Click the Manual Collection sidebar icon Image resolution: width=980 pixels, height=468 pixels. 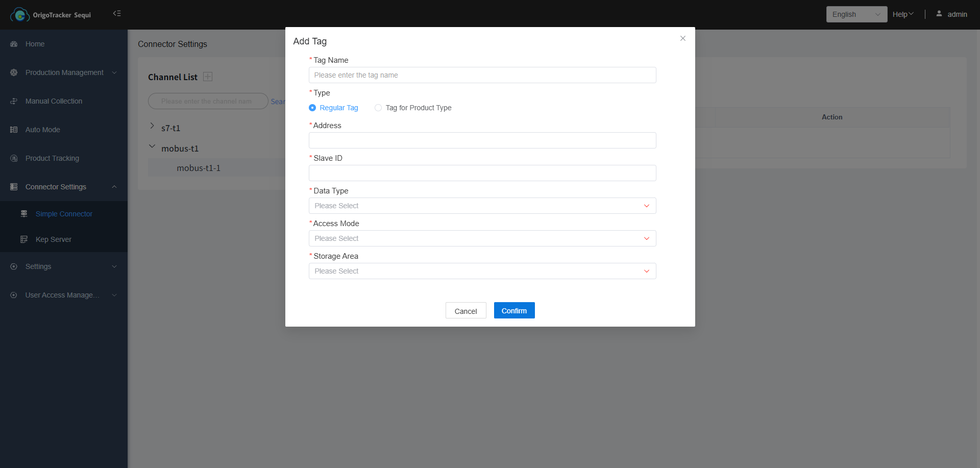[14, 101]
